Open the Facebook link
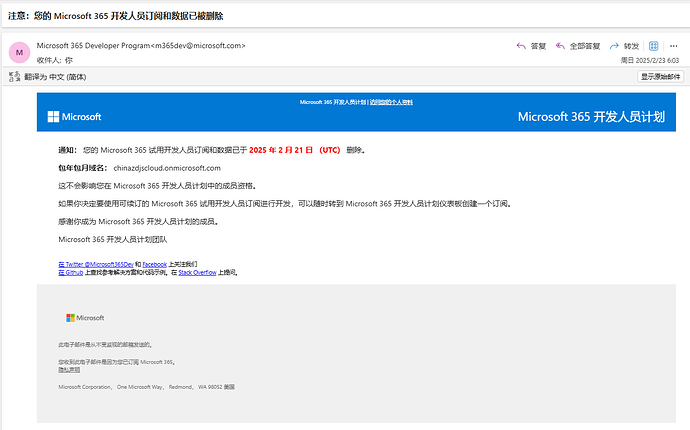690x430 pixels. point(154,265)
